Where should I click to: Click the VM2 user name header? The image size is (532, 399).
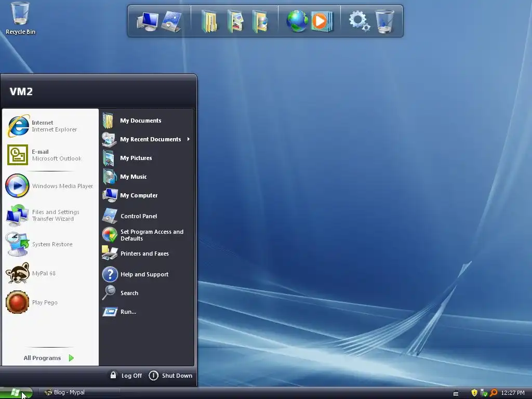click(21, 91)
